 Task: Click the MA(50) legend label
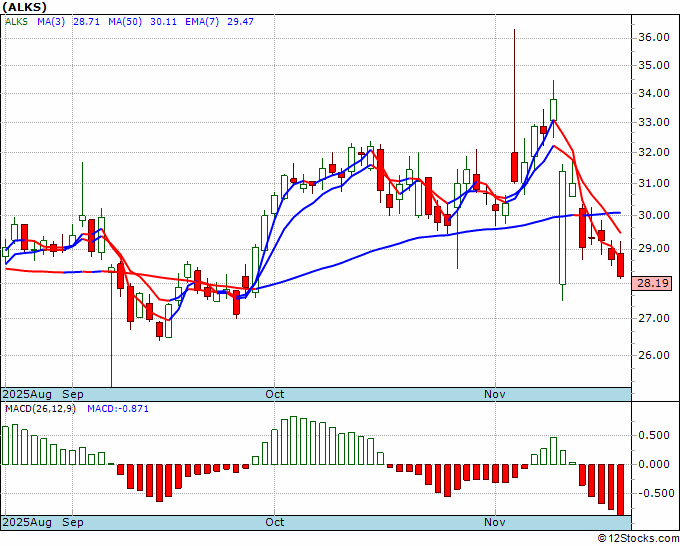click(125, 22)
